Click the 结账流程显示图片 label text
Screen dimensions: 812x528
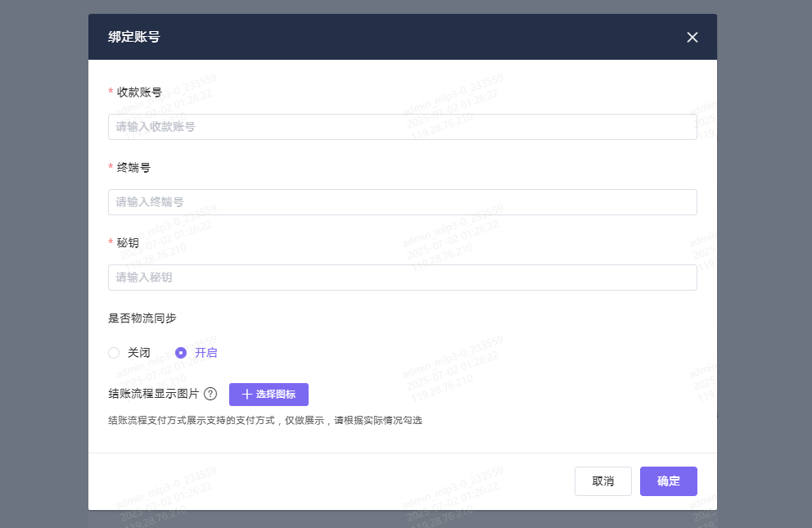(x=153, y=394)
